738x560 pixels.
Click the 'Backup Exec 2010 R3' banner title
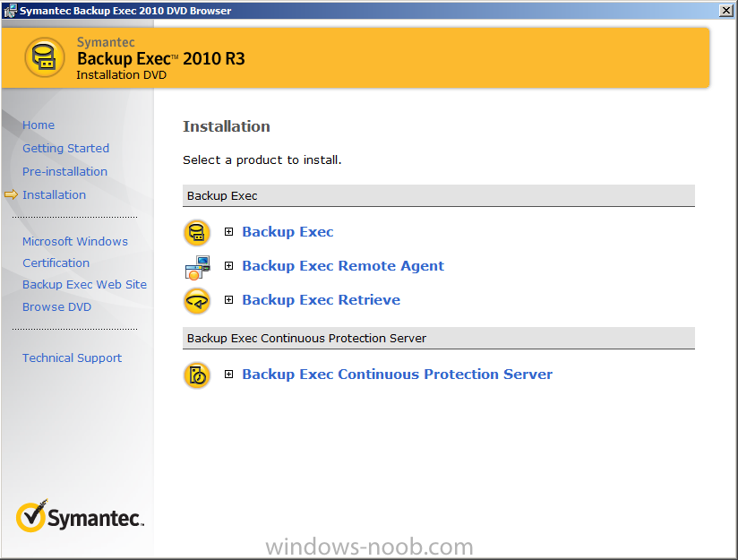(161, 58)
